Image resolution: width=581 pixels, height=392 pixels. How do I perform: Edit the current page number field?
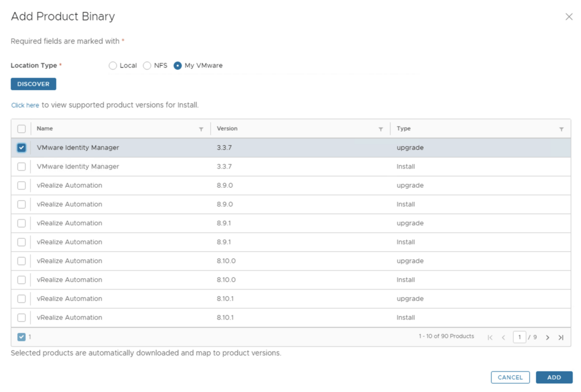[520, 337]
